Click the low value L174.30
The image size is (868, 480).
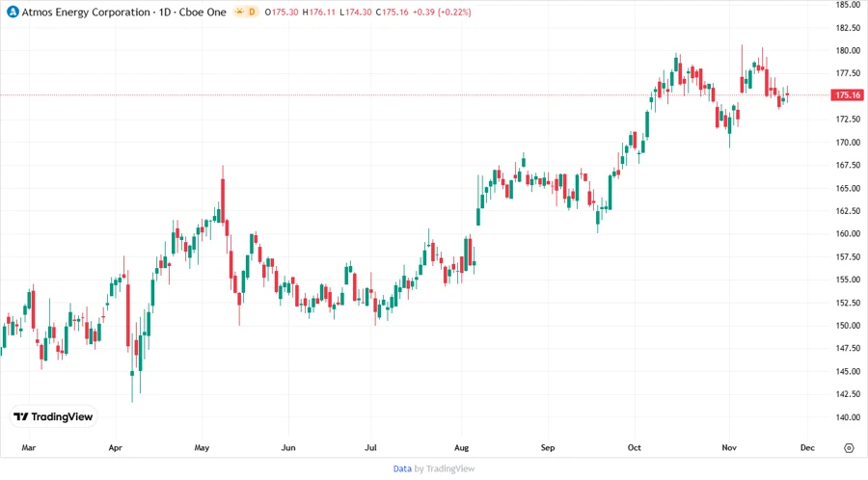click(356, 13)
